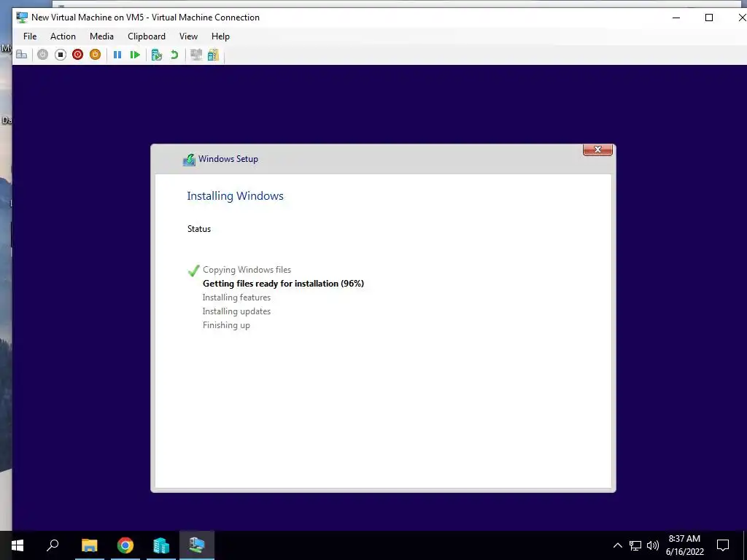Click the green checkmark beside Copying Windows files
Screen dimensions: 747x560
click(x=193, y=271)
